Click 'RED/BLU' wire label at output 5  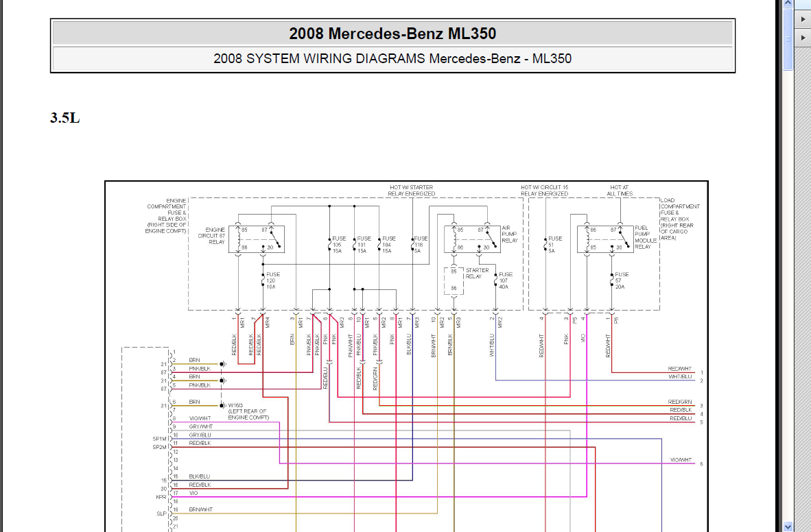pyautogui.click(x=681, y=418)
